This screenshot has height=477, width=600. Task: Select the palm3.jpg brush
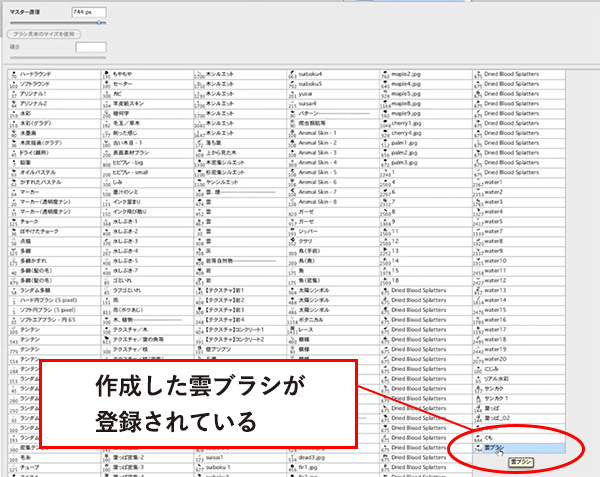coord(426,163)
